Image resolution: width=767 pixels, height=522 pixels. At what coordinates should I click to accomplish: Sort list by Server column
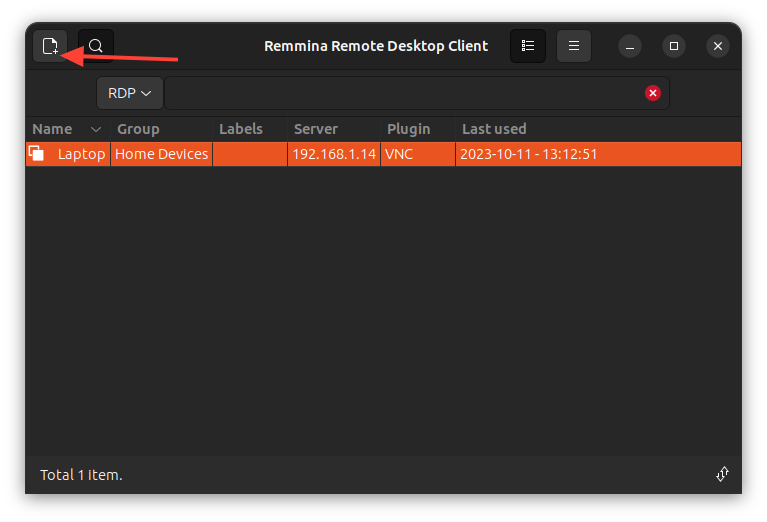(x=316, y=129)
